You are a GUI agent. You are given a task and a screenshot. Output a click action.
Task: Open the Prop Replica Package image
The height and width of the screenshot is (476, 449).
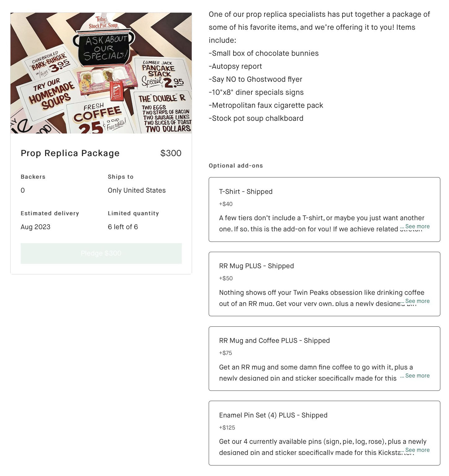[101, 73]
